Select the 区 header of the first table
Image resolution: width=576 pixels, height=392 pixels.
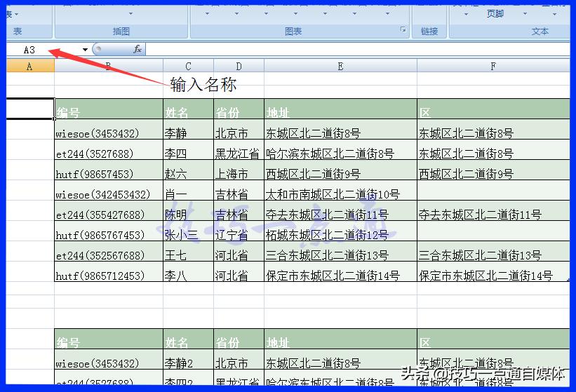(x=493, y=109)
